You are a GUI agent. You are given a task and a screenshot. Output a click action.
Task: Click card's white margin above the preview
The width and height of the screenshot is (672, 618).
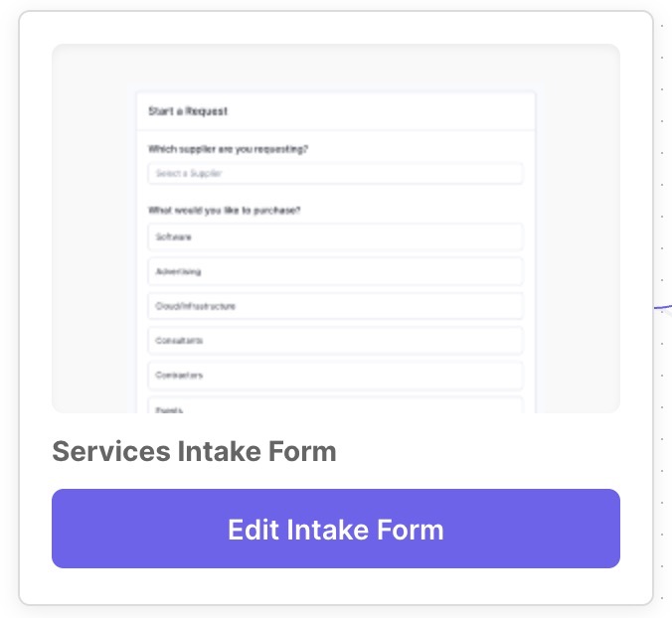tap(336, 28)
